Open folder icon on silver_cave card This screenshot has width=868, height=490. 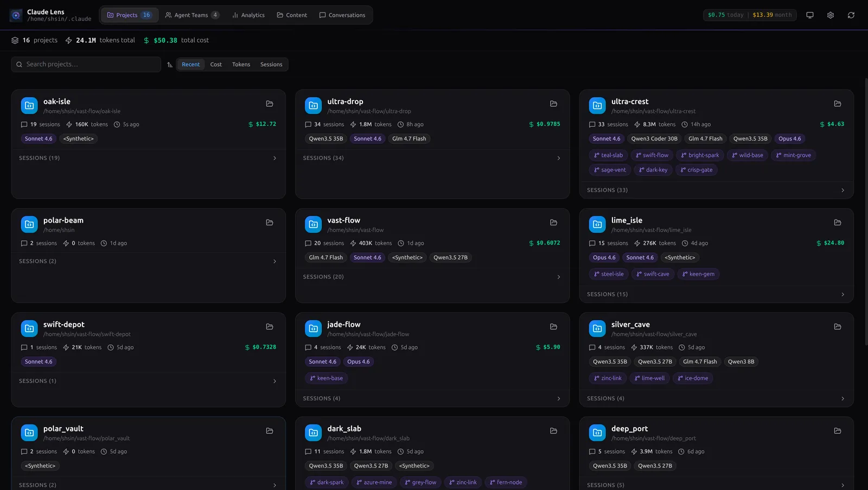[838, 327]
